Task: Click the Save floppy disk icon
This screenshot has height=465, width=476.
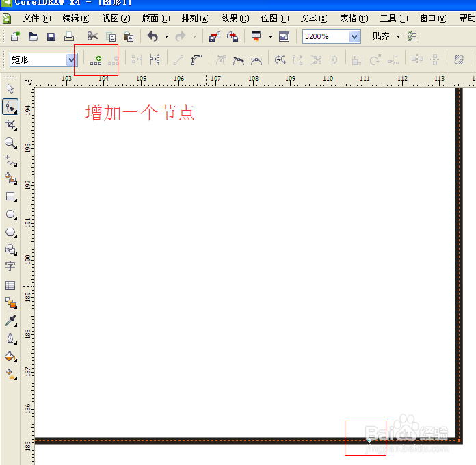Action: point(51,37)
